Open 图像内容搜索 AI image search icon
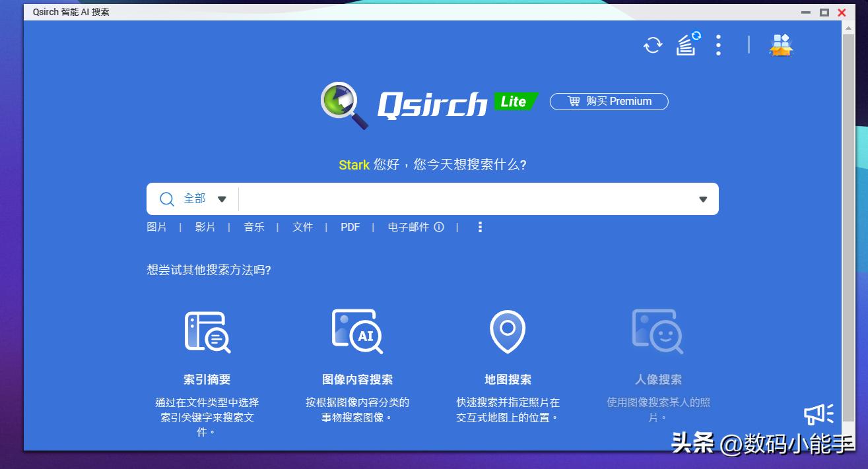The image size is (868, 469). (x=356, y=332)
